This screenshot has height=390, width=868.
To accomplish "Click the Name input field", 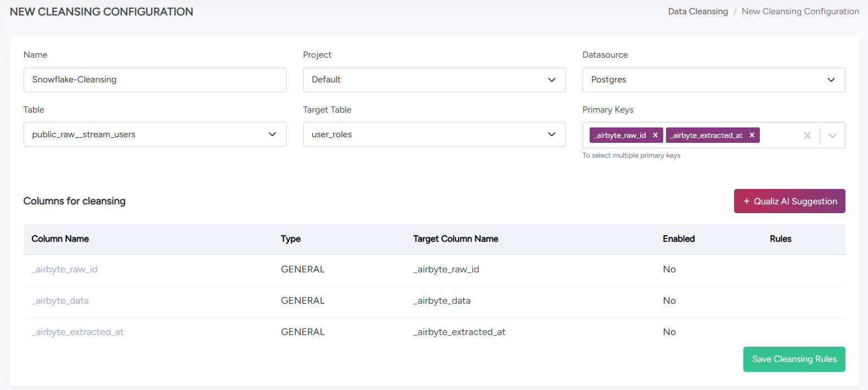I will 154,80.
